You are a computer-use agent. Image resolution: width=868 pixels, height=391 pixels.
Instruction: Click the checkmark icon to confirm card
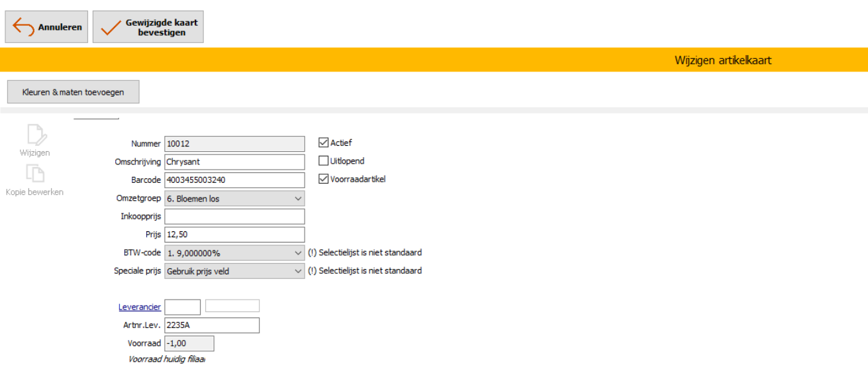111,27
